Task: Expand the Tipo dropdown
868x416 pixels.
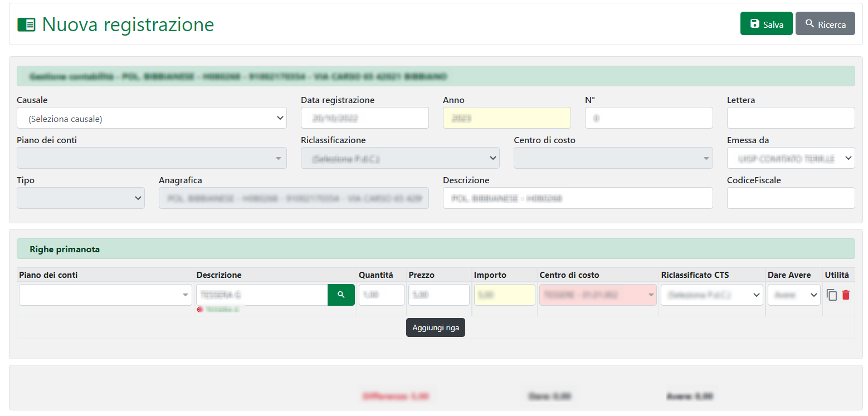Action: pos(81,198)
